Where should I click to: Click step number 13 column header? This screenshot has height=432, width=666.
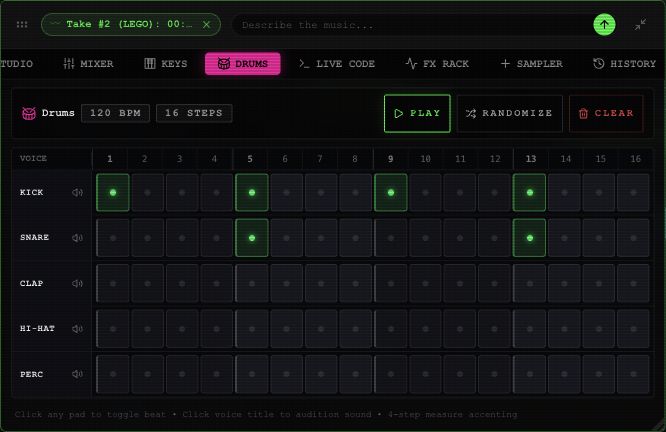[531, 159]
